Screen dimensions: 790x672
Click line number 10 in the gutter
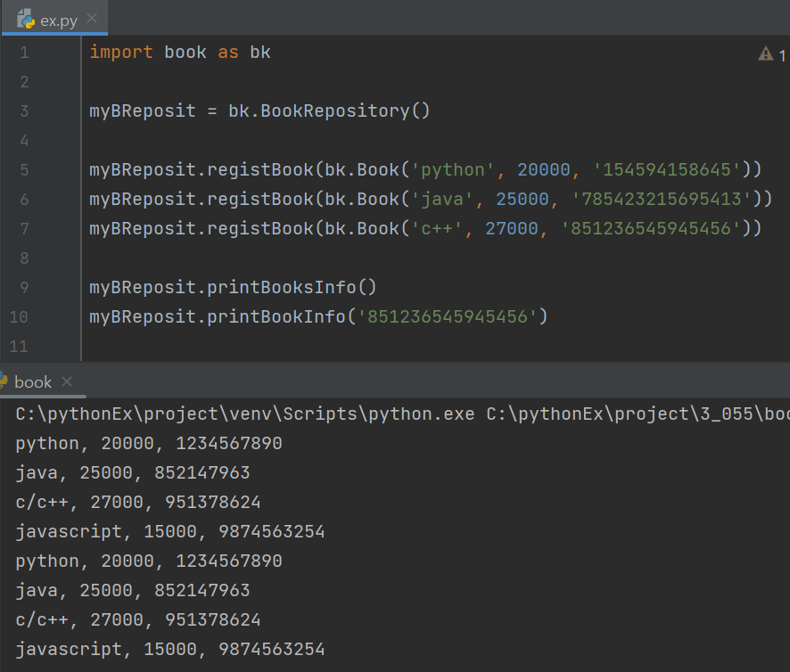19,317
